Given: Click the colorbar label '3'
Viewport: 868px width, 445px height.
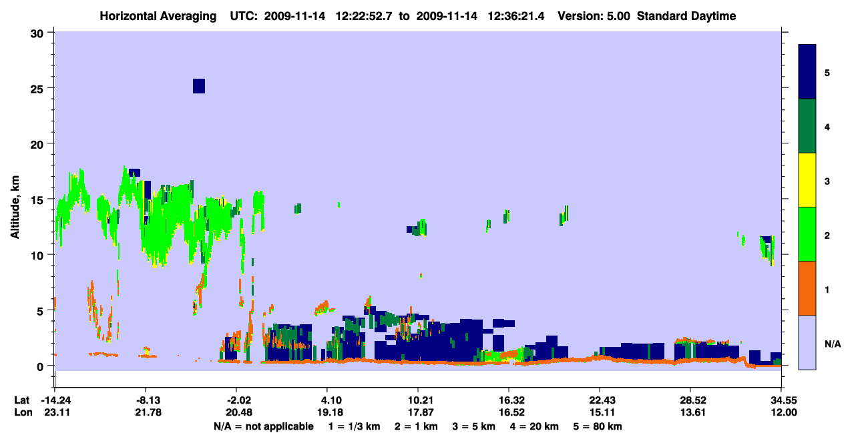Looking at the screenshot, I should (x=827, y=180).
